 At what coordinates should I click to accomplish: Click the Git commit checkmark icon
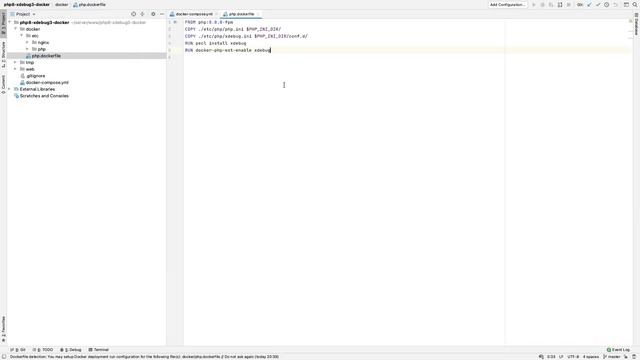(598, 4)
